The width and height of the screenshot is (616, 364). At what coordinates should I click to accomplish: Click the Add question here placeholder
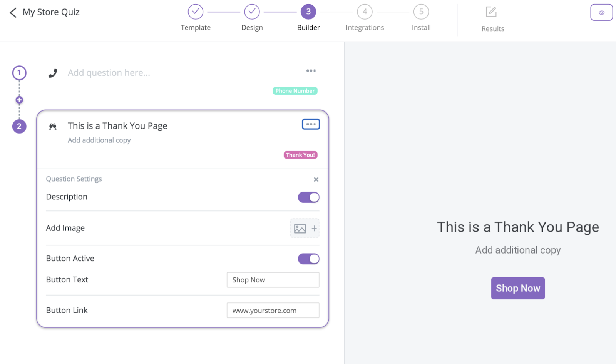click(109, 73)
